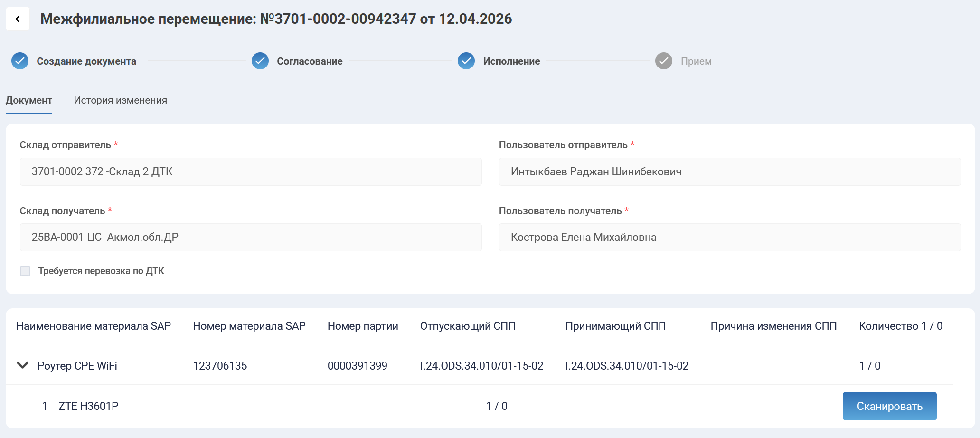
Task: Click material number 123706135 cell
Action: coord(220,366)
